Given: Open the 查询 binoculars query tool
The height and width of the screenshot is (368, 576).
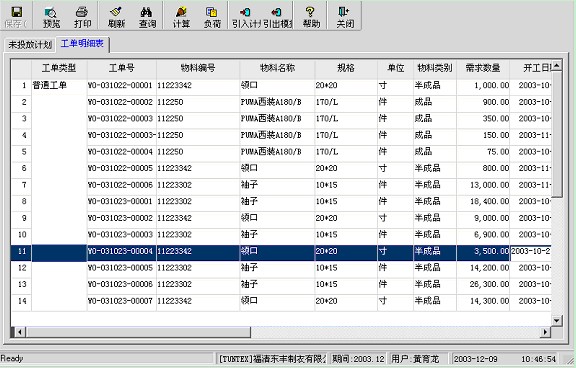Looking at the screenshot, I should tap(147, 17).
